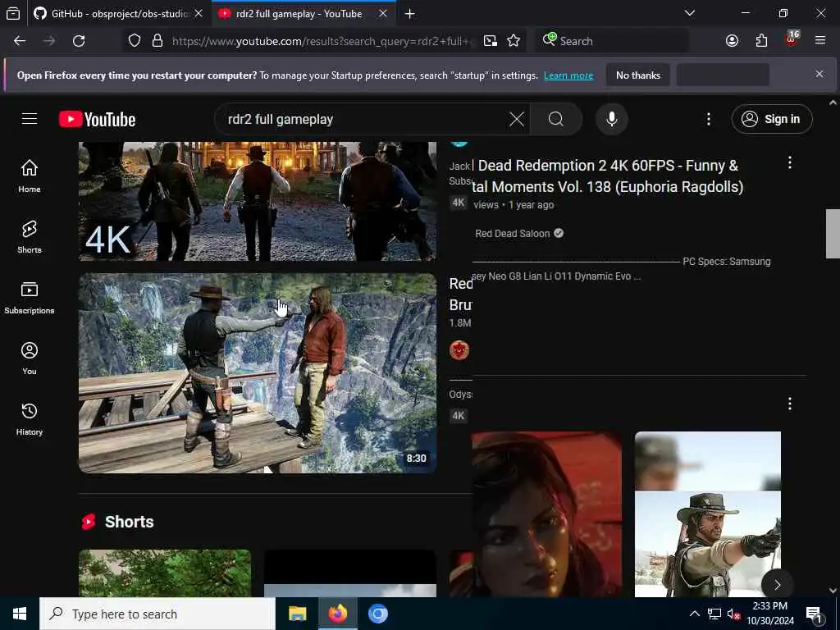Click the taskbar Type here to search box
Image resolution: width=840 pixels, height=630 pixels.
(x=157, y=614)
